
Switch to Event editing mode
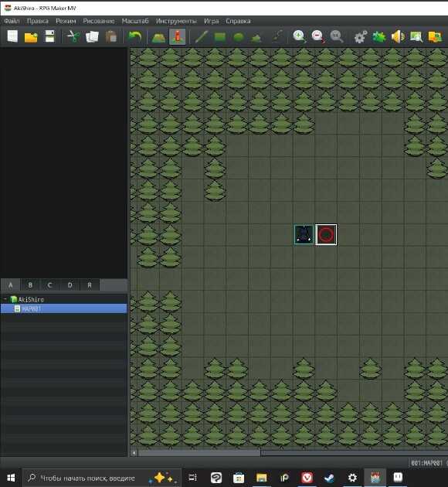click(177, 36)
